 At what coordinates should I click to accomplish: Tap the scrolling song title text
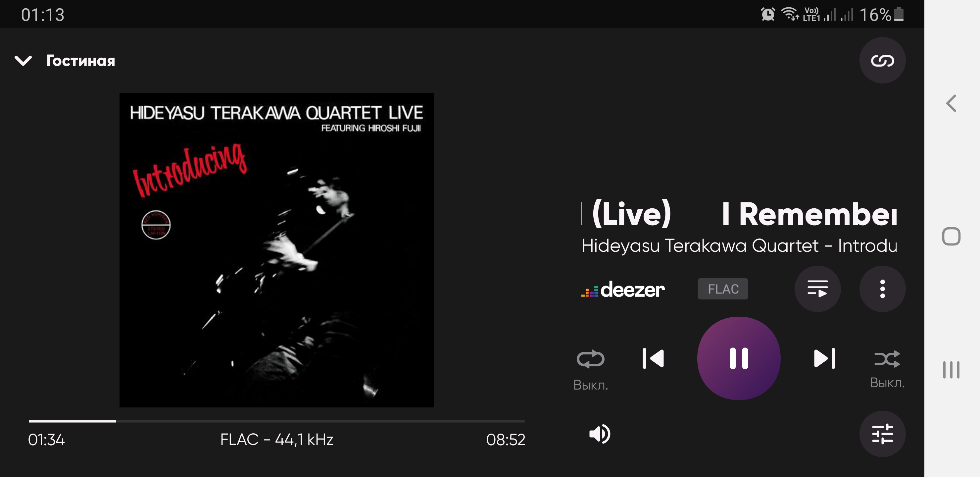pos(739,214)
